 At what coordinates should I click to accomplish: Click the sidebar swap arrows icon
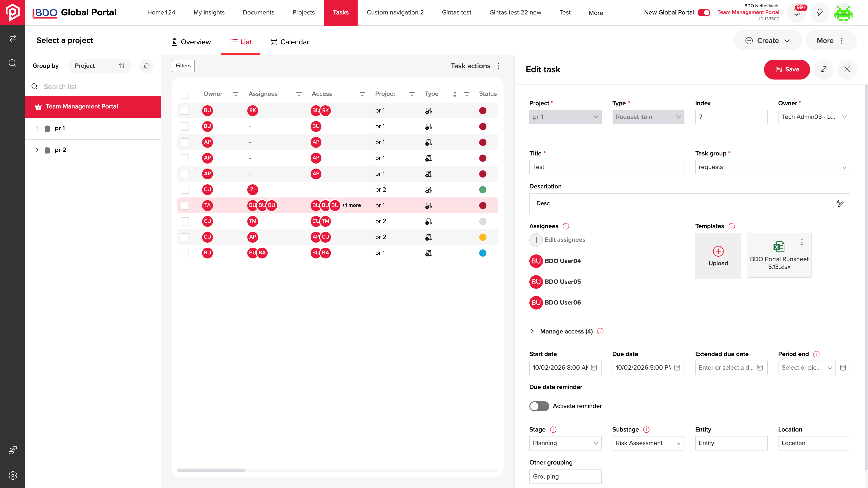coord(12,38)
